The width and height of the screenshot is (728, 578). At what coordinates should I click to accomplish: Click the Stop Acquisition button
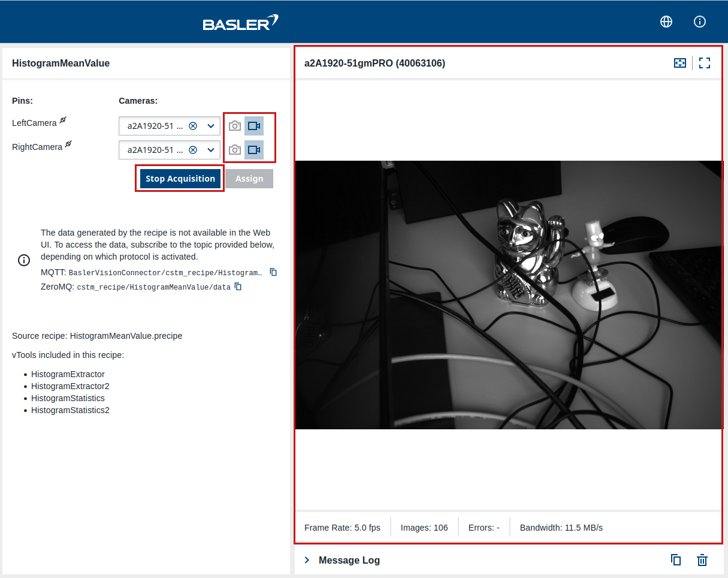(x=180, y=179)
